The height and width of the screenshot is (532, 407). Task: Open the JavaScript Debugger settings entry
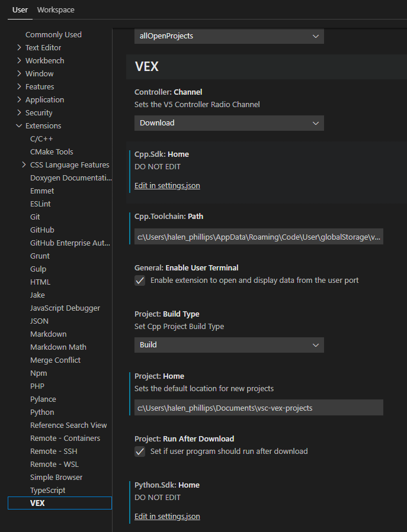pyautogui.click(x=65, y=308)
